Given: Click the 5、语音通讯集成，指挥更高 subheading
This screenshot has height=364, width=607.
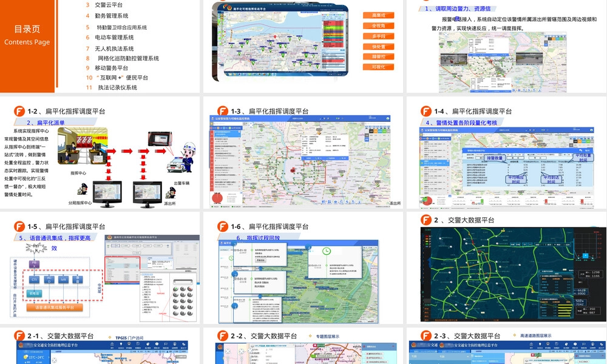Looking at the screenshot, I should [55, 238].
